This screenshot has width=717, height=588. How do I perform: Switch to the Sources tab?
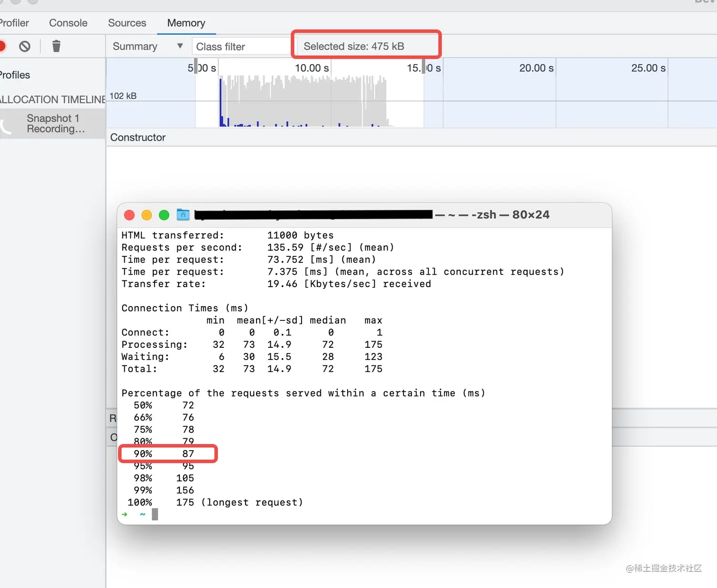[x=127, y=23]
